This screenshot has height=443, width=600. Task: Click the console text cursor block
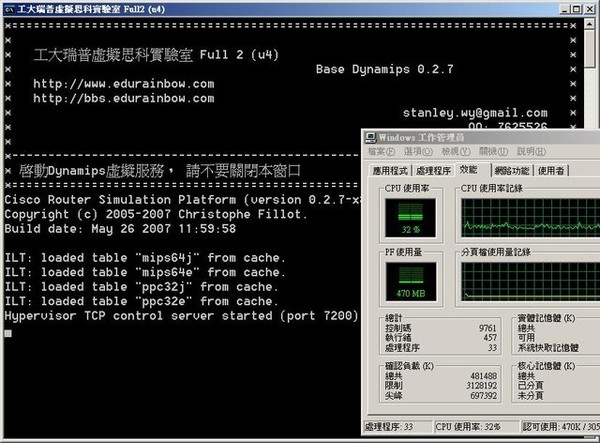point(8,334)
